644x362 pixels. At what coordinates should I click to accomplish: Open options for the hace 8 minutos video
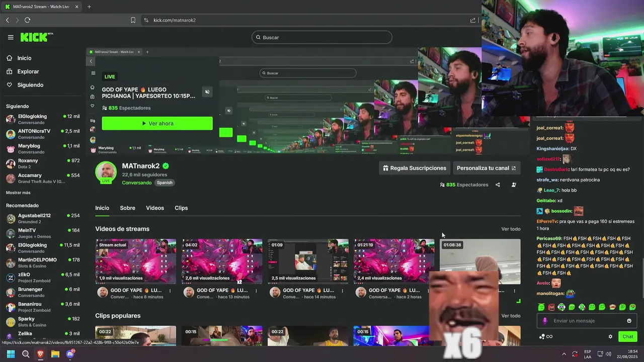pyautogui.click(x=170, y=291)
